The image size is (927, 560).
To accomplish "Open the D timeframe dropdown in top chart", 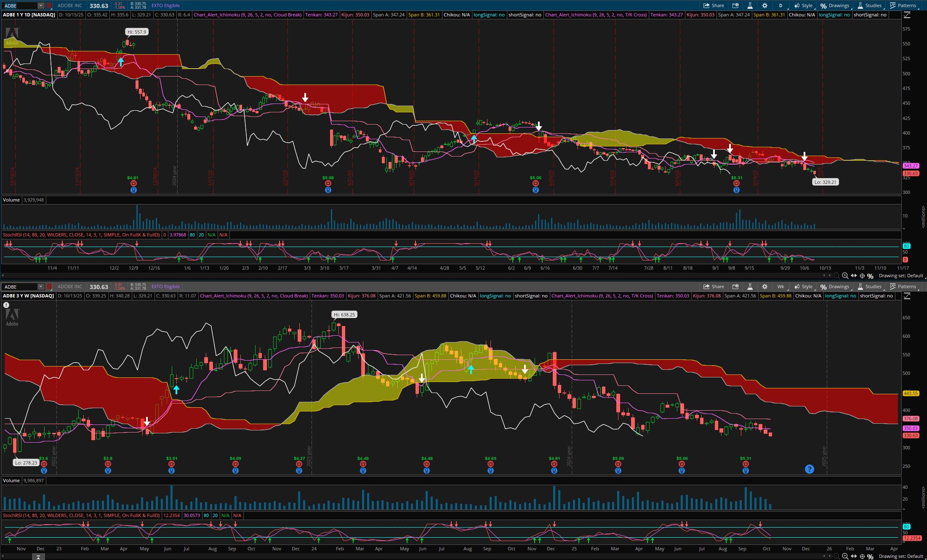I will (x=781, y=5).
